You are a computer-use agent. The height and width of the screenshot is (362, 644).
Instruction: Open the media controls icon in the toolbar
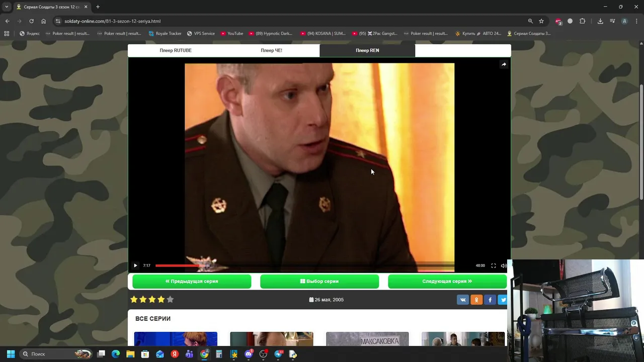pos(612,21)
